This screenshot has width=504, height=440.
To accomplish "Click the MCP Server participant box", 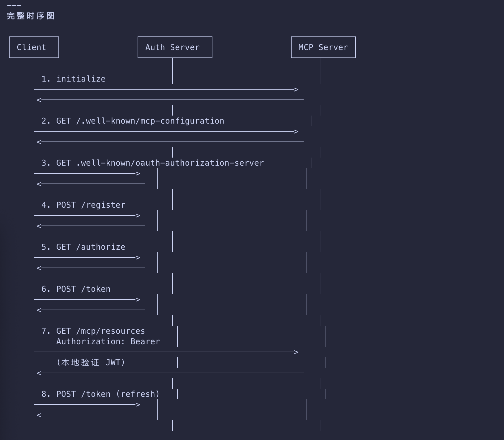I will (x=323, y=47).
